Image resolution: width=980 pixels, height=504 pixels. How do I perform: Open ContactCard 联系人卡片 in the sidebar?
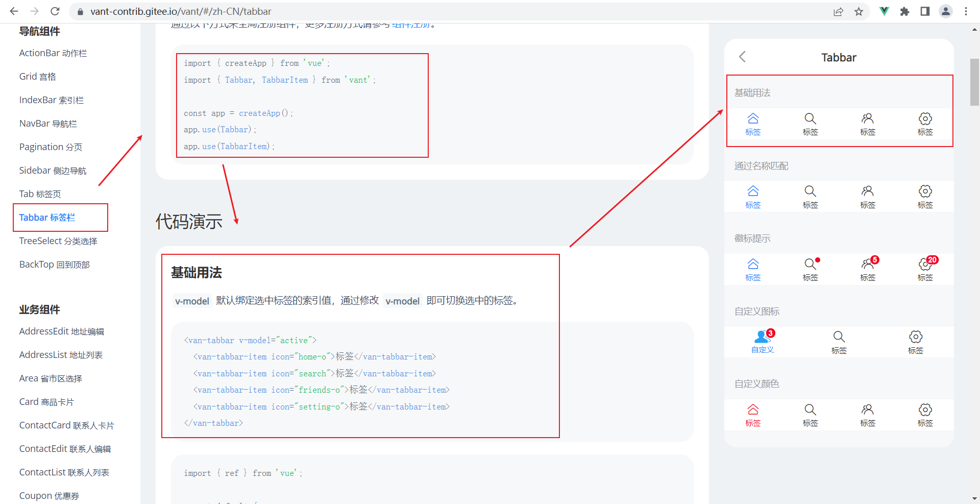(66, 425)
